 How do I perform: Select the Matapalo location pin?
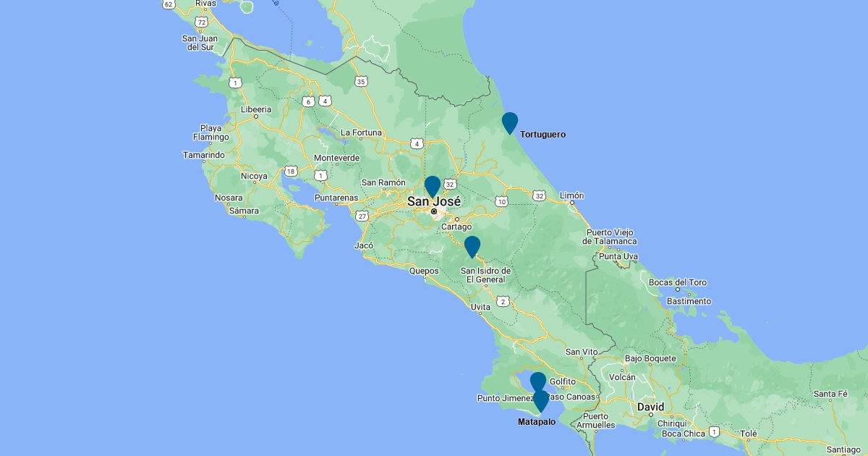(x=540, y=400)
